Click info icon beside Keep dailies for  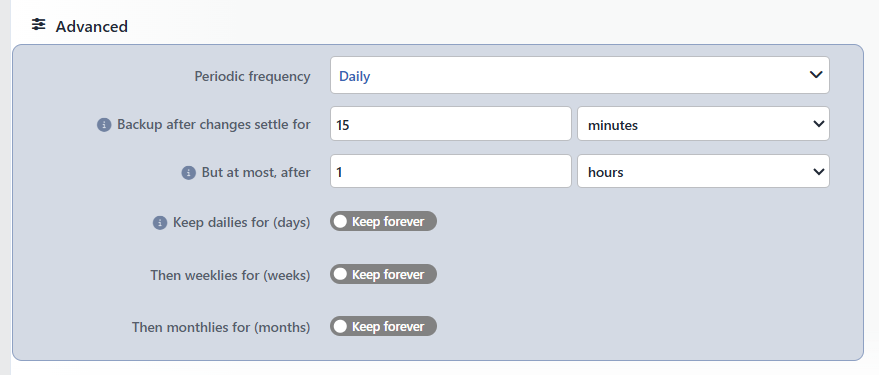160,223
